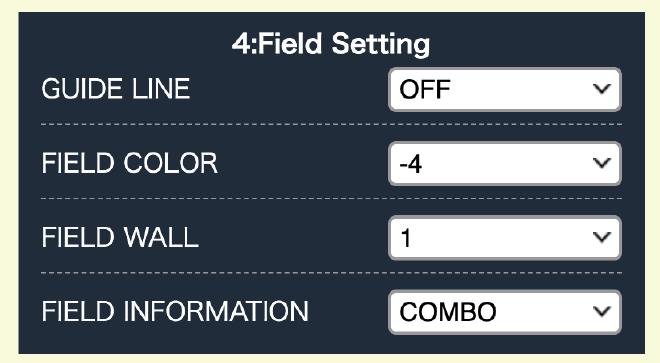Open the GUIDE LINE dropdown
This screenshot has width=660, height=363.
tap(505, 89)
